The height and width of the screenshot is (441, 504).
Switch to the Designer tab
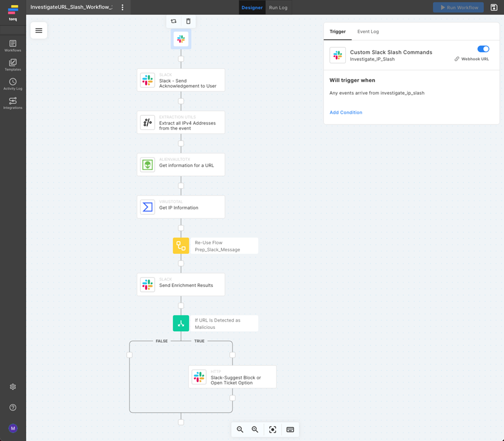pos(252,7)
